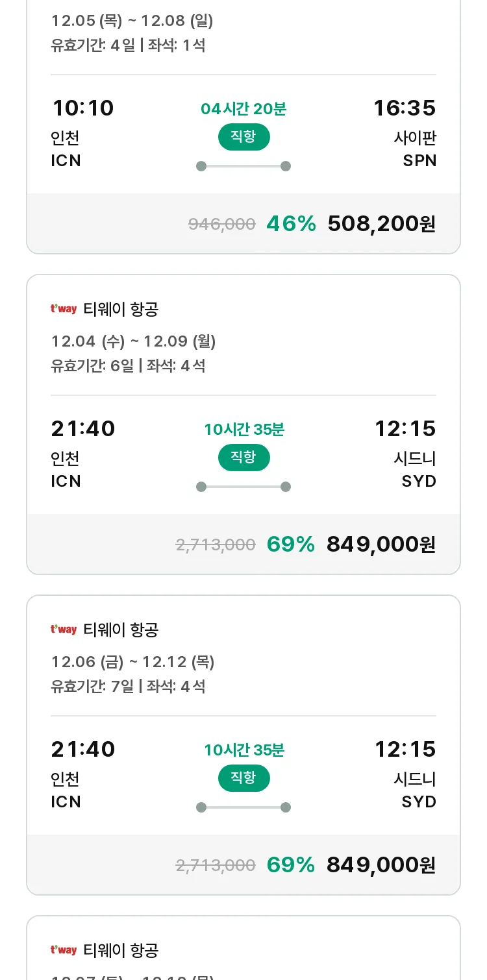487x980 pixels.
Task: Select date range 12.05 (목) ~ 12.08 (일)
Action: [132, 21]
